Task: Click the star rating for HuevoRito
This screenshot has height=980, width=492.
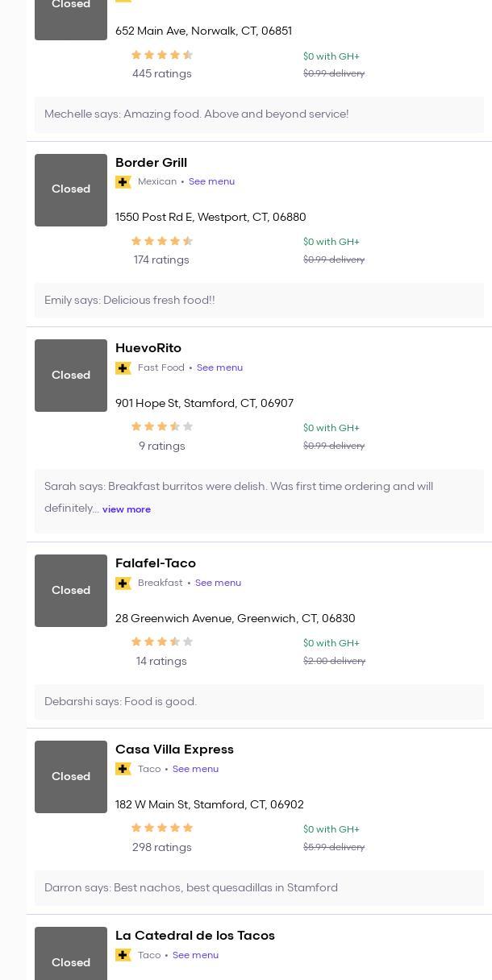Action: (161, 427)
